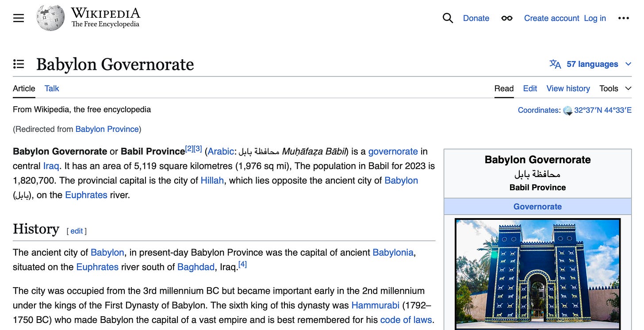The width and height of the screenshot is (644, 330).
Task: Open the Babylon link in the intro paragraph
Action: coord(401,180)
